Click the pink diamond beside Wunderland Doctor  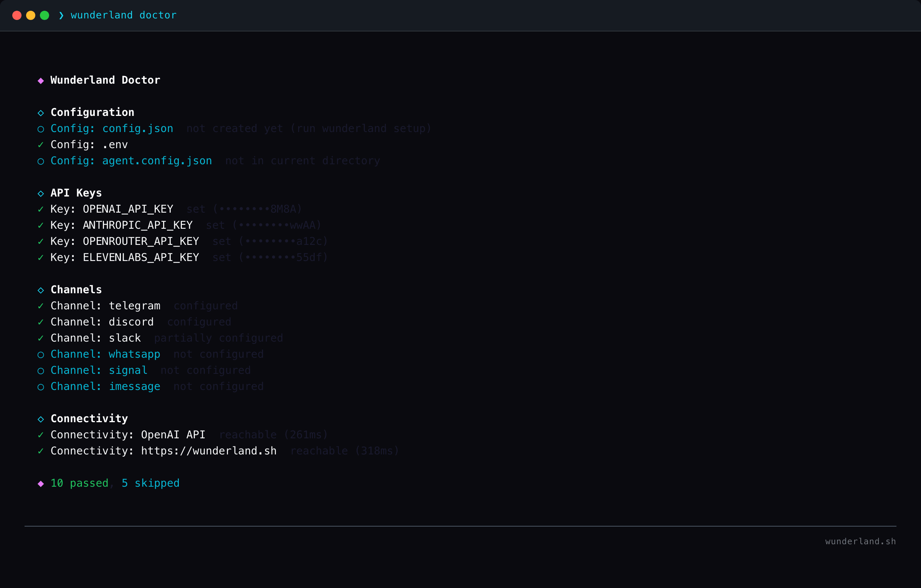pyautogui.click(x=41, y=80)
